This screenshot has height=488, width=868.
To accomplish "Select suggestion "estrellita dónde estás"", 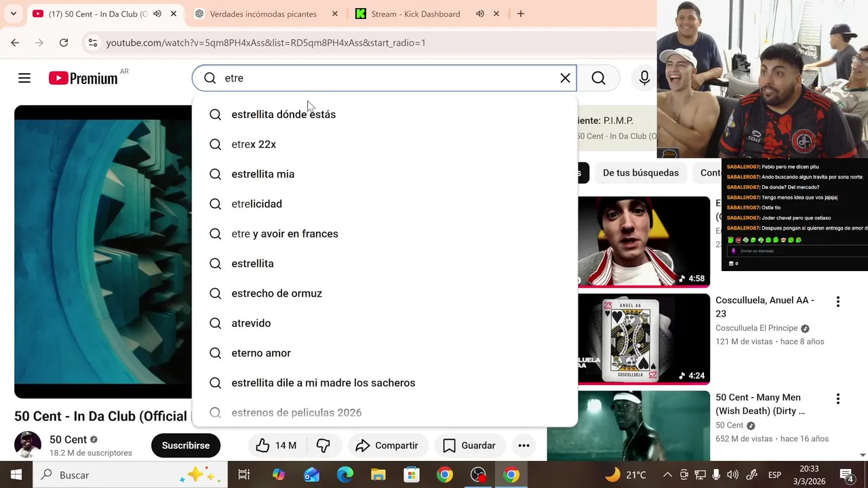I will [x=384, y=115].
